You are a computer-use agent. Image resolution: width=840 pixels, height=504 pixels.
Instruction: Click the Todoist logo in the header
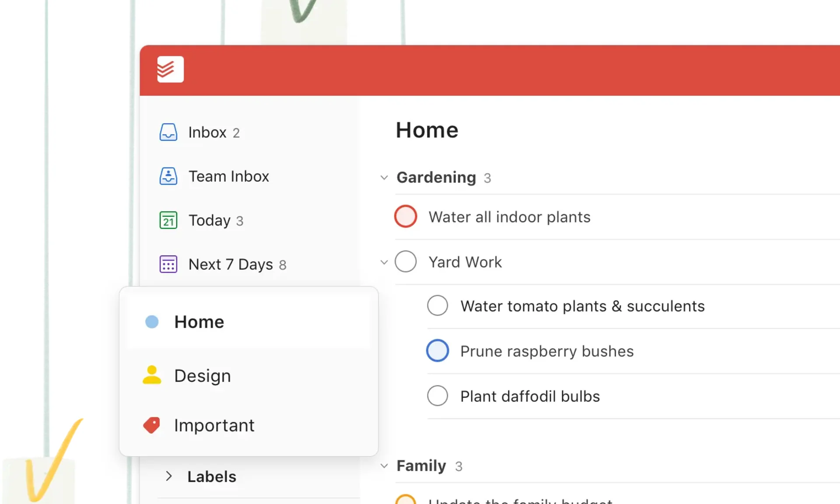170,69
